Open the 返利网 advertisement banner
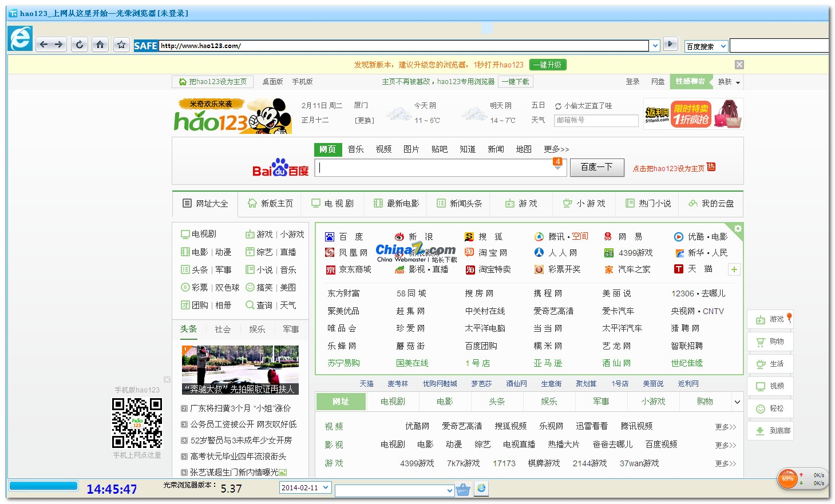Image resolution: width=835 pixels, height=504 pixels. click(694, 114)
